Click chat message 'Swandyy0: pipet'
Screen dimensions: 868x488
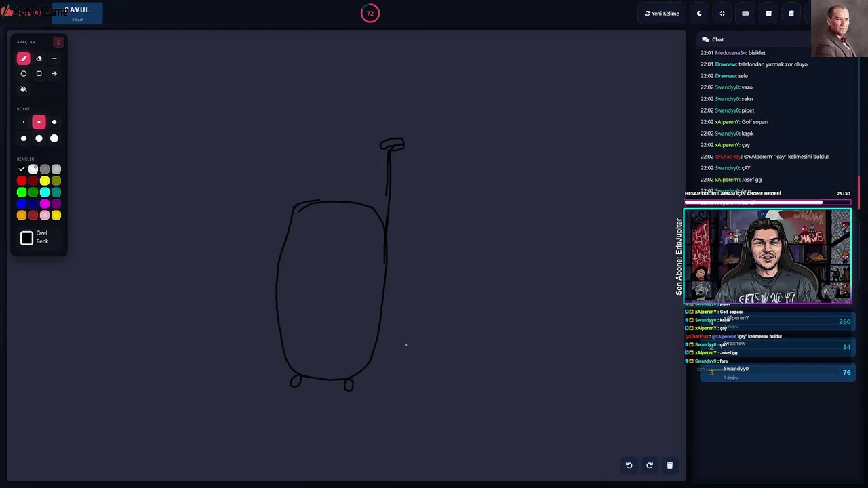coord(728,110)
